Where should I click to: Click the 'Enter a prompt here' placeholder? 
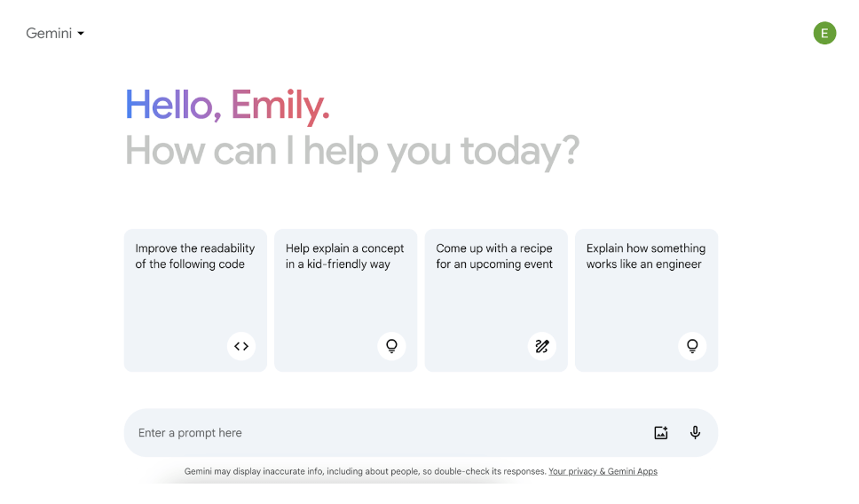point(190,433)
